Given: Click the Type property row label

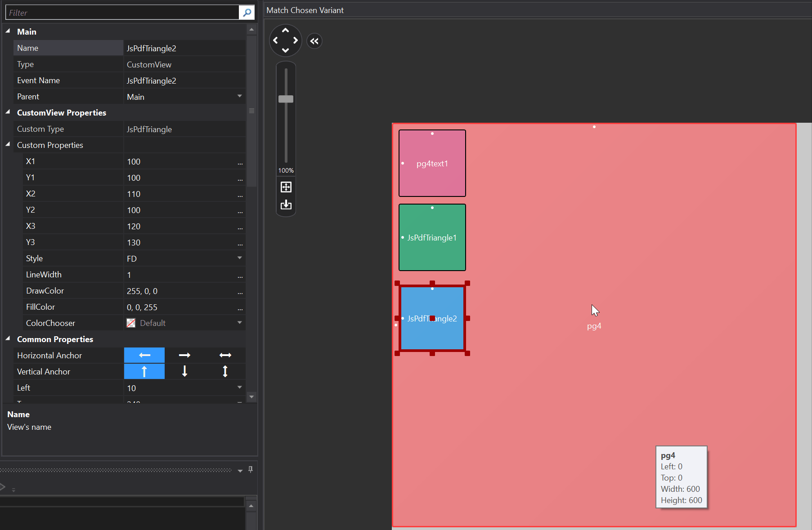Looking at the screenshot, I should (25, 64).
